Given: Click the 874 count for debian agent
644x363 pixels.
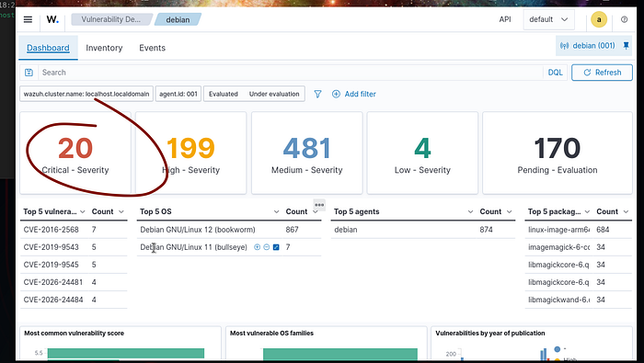Looking at the screenshot, I should tap(486, 230).
